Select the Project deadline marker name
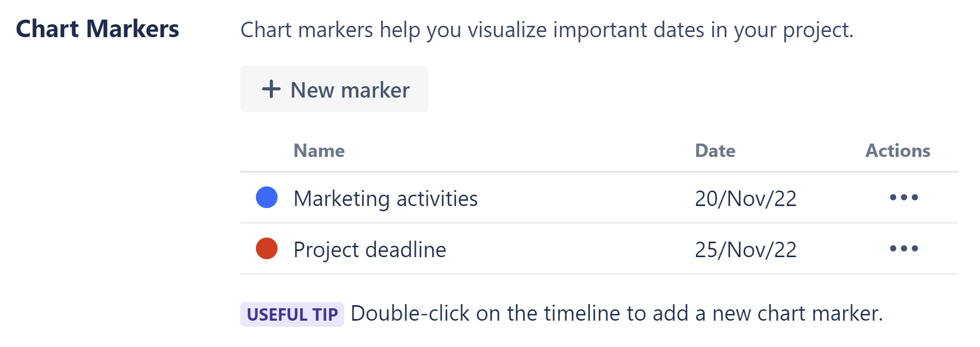Viewport: 980px width, 347px height. coord(370,249)
